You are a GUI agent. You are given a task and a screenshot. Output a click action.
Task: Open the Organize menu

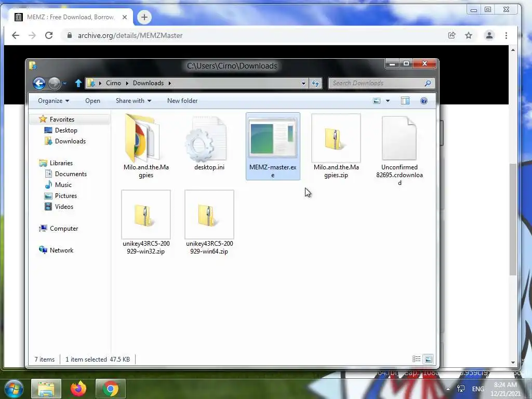[x=54, y=101]
